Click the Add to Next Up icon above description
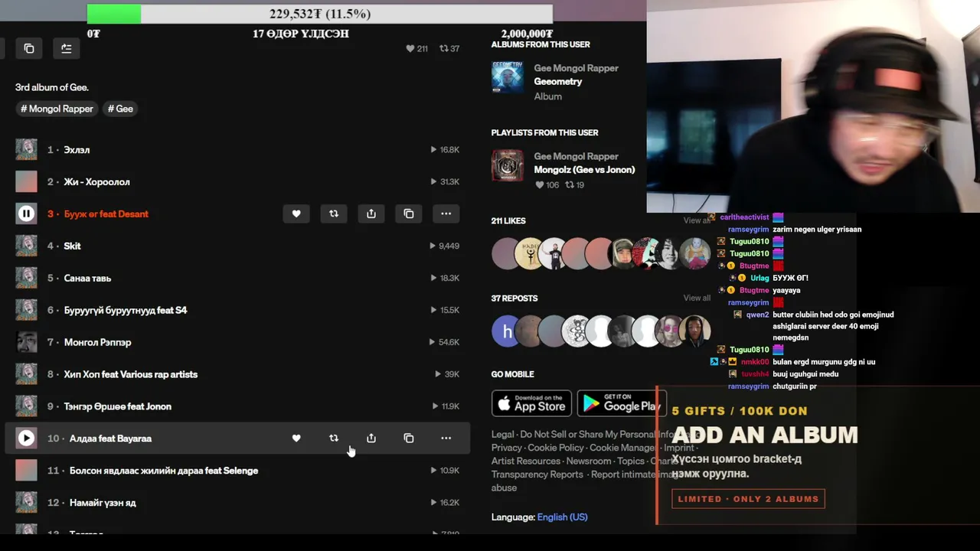The width and height of the screenshot is (980, 551). point(67,48)
